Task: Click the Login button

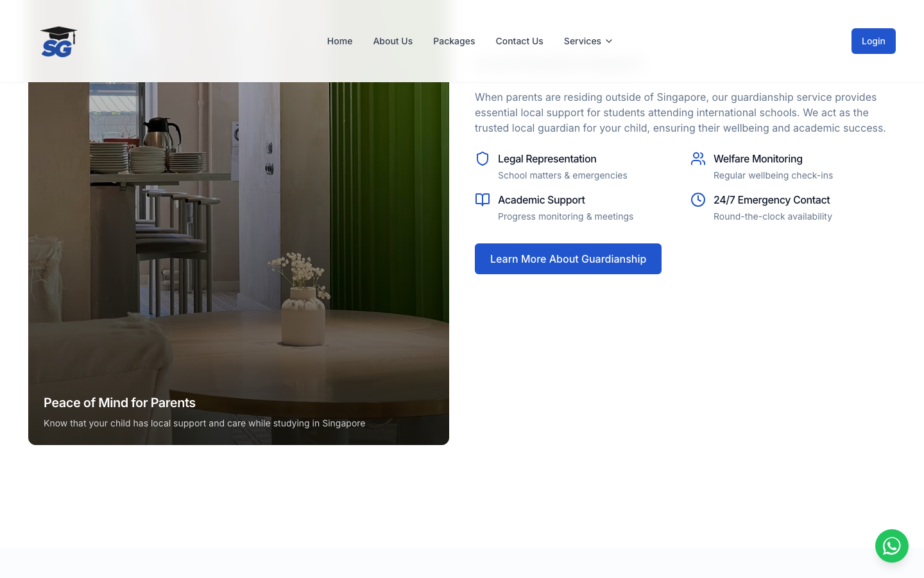Action: [873, 41]
